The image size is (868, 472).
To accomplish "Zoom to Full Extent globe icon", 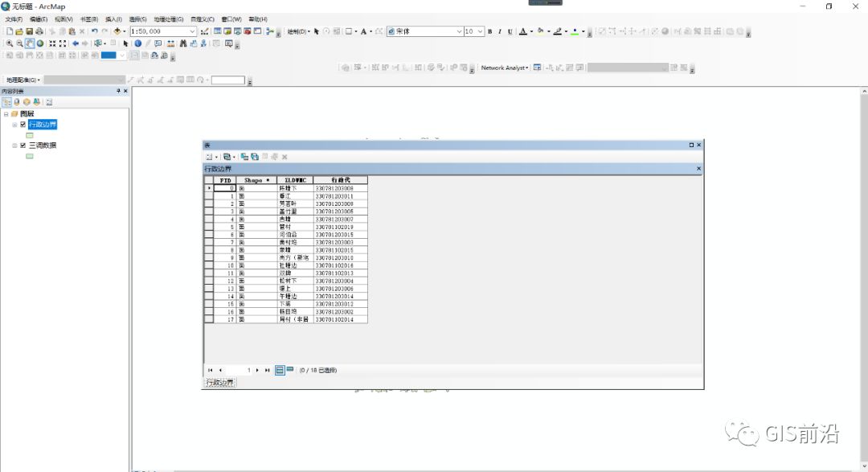I will point(40,43).
